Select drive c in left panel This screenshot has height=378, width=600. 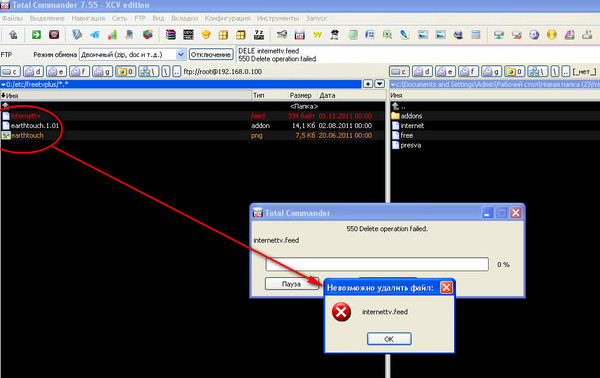10,72
